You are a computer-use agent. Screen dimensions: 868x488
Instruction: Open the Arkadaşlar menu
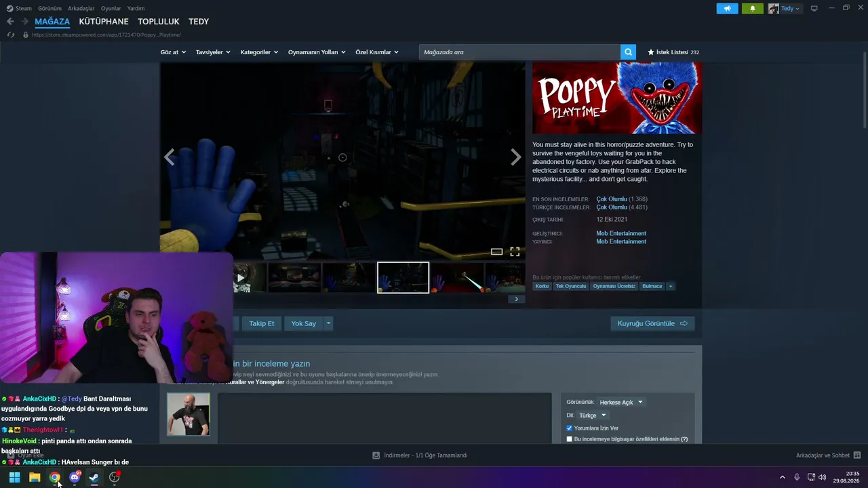click(81, 9)
